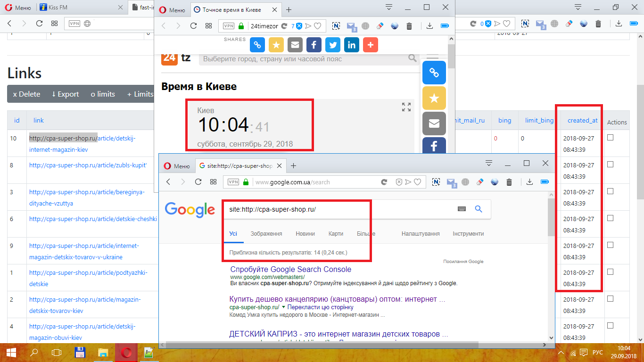Click the Twitter share icon in shares bar
Screen dimensions: 644x362
[333, 45]
